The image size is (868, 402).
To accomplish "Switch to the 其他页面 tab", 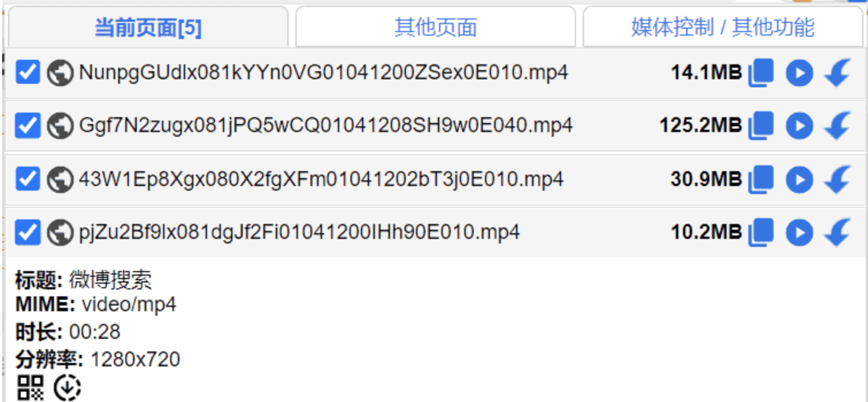I will (435, 27).
